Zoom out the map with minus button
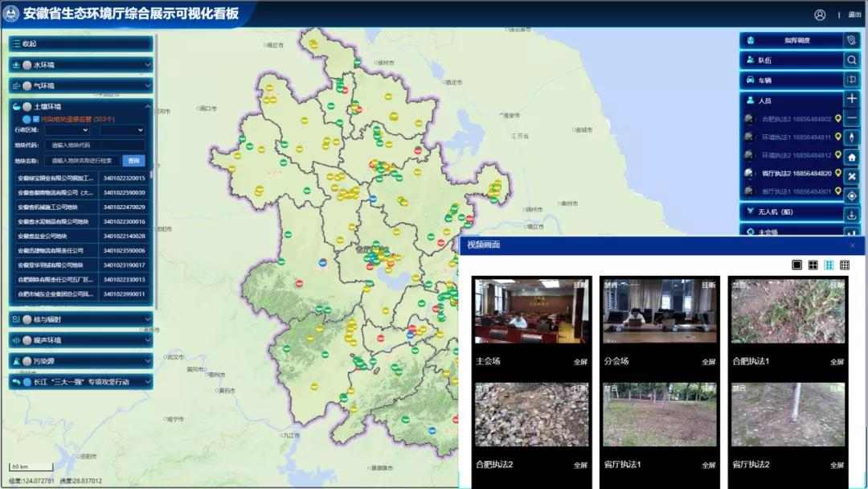 pos(852,118)
